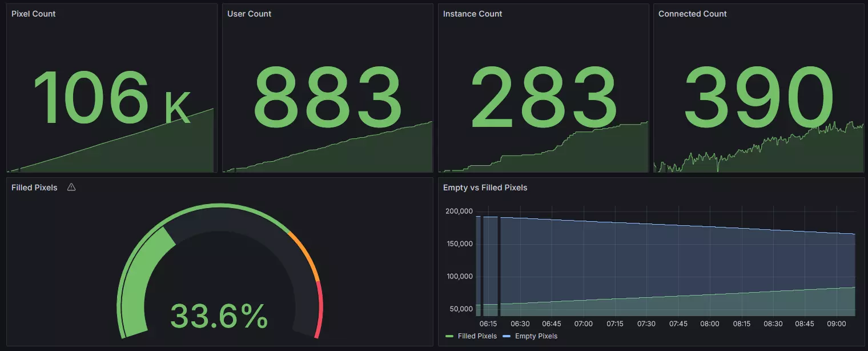Screen dimensions: 868x351
Task: Click the 07:45 time axis label
Action: pyautogui.click(x=678, y=324)
